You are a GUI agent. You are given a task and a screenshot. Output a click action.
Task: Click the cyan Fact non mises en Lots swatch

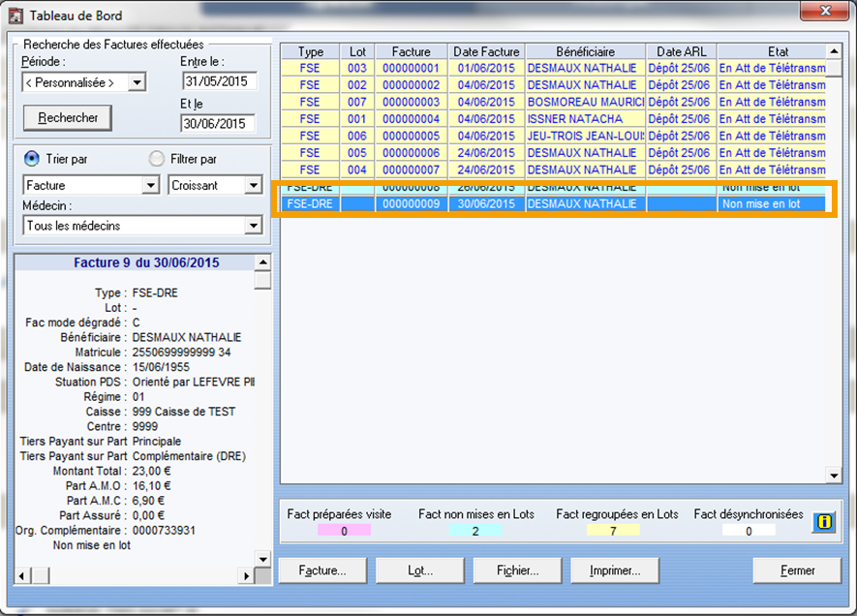point(475,530)
